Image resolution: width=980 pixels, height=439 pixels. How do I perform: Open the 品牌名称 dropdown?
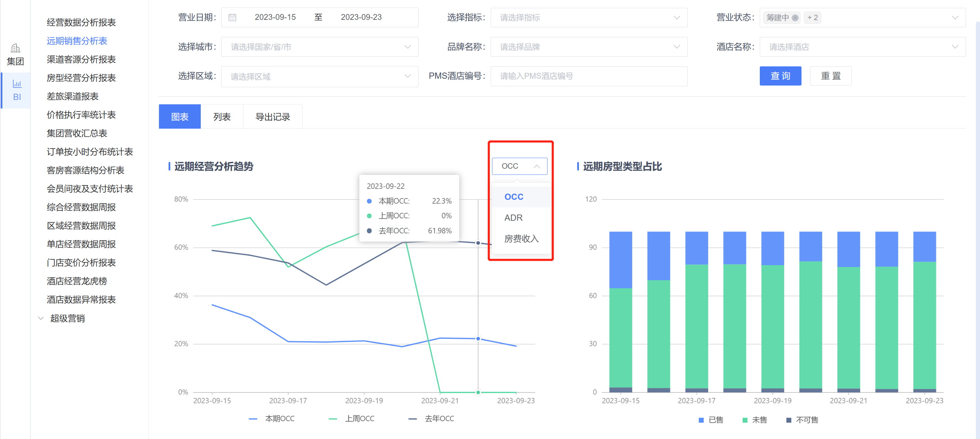pos(588,47)
